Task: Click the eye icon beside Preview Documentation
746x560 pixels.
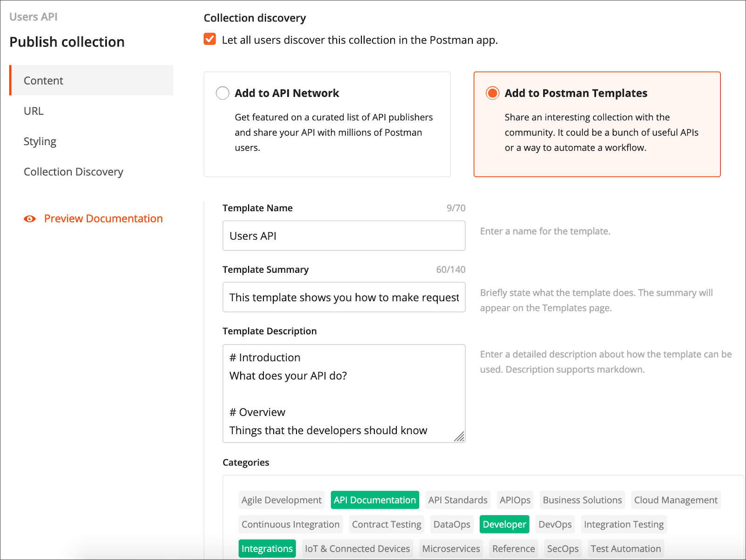Action: (30, 219)
